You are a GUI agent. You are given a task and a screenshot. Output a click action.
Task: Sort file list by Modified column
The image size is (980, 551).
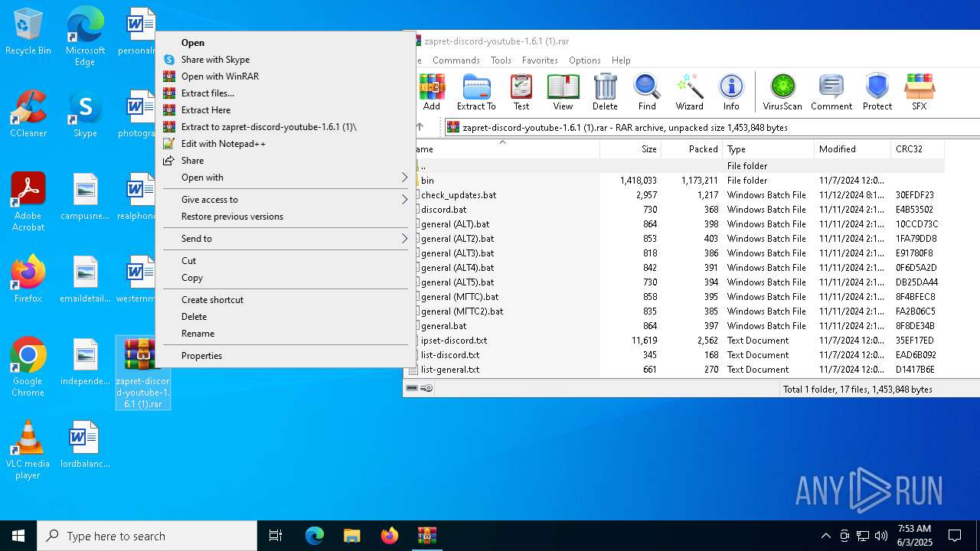click(x=852, y=149)
